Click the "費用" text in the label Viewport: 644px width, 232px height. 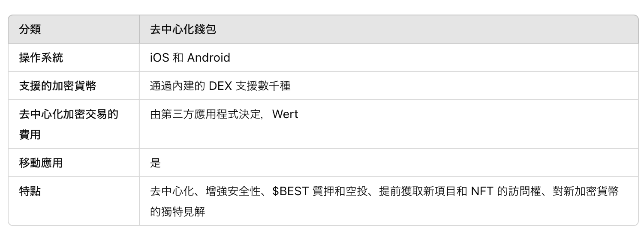30,135
